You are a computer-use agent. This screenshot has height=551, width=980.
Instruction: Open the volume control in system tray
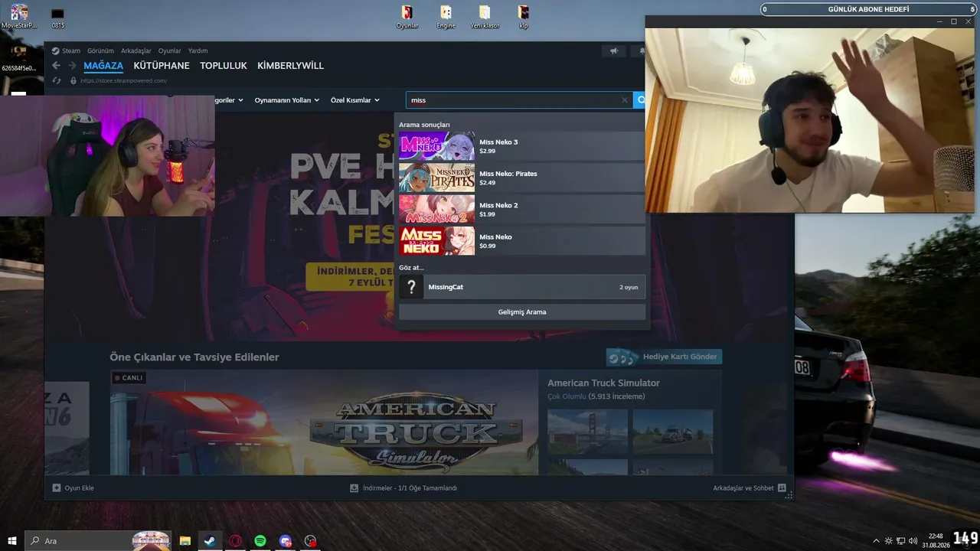[913, 541]
